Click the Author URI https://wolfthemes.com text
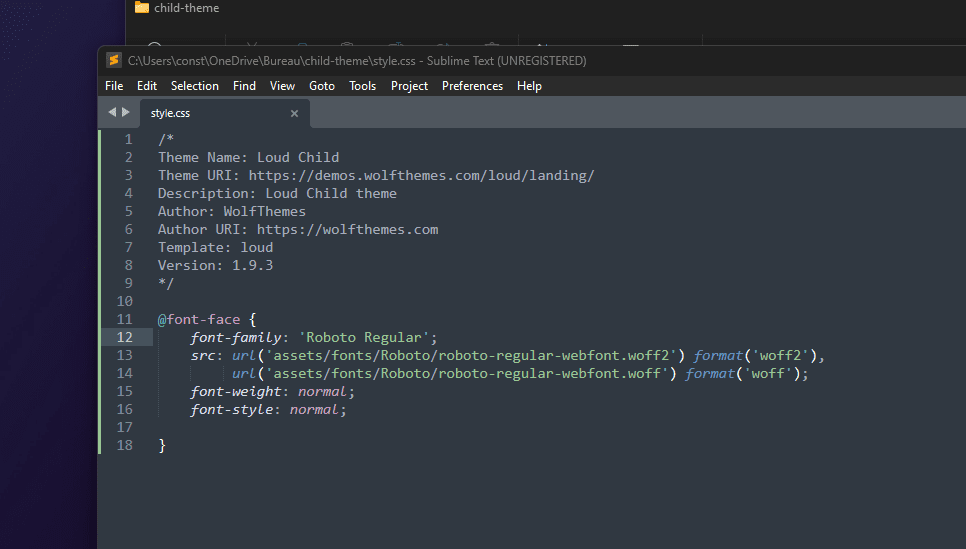Screen dimensions: 966x549 [x=347, y=229]
